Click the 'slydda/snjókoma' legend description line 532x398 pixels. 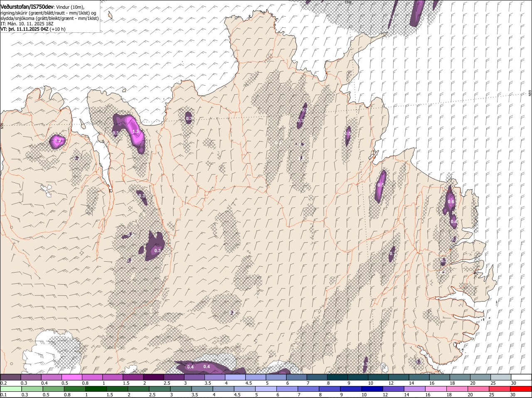click(x=49, y=18)
